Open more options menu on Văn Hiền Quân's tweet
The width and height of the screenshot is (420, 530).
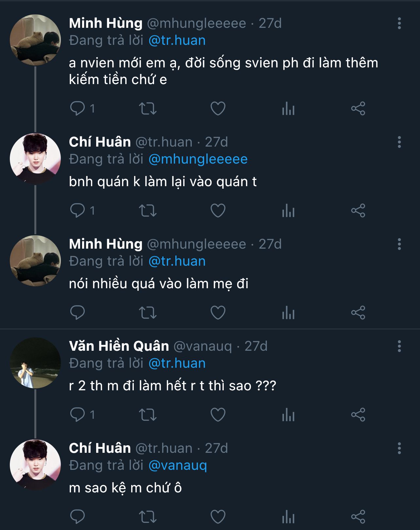399,346
